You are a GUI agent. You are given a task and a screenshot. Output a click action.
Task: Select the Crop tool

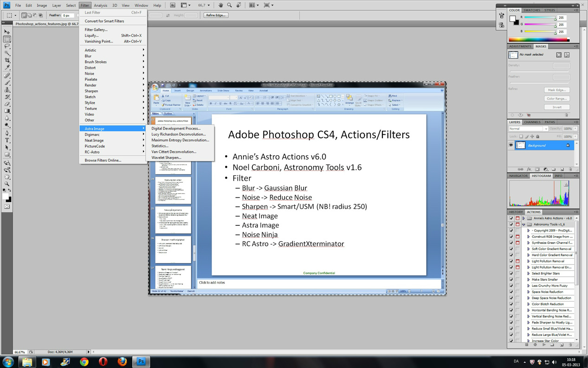(7, 61)
